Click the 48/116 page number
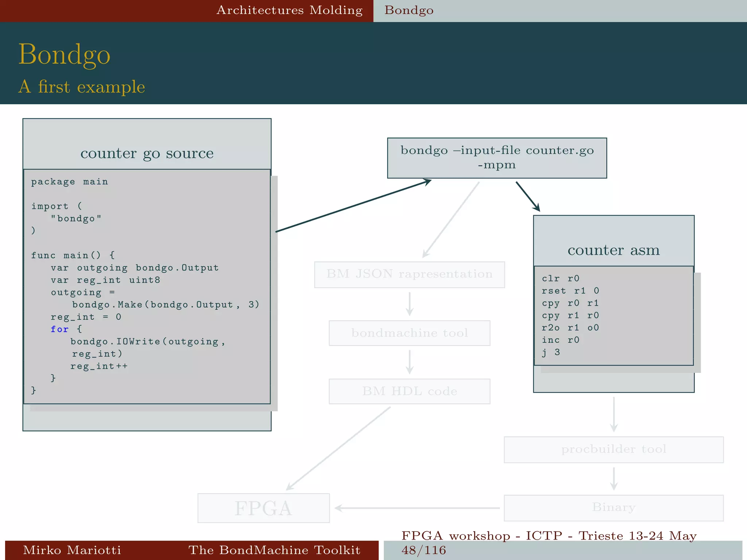 pyautogui.click(x=423, y=550)
